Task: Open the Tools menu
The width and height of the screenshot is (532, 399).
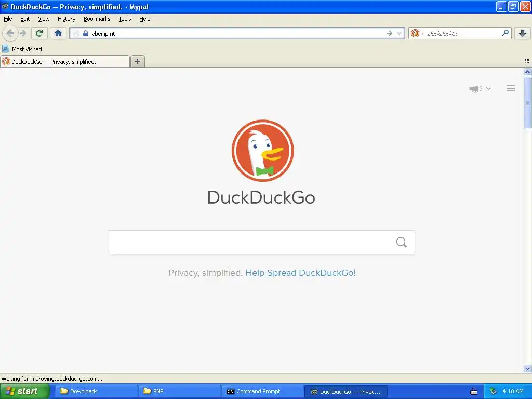Action: (x=125, y=19)
